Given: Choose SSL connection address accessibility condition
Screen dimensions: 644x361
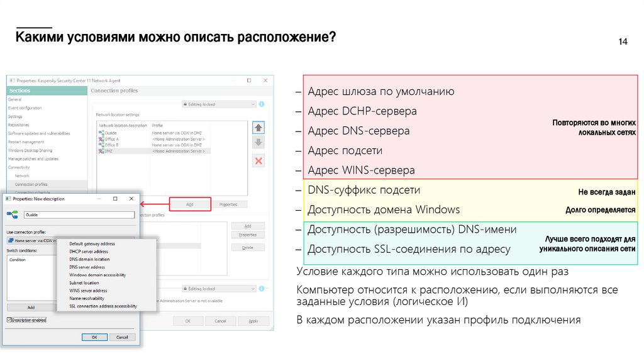Looking at the screenshot, I should click(103, 306).
